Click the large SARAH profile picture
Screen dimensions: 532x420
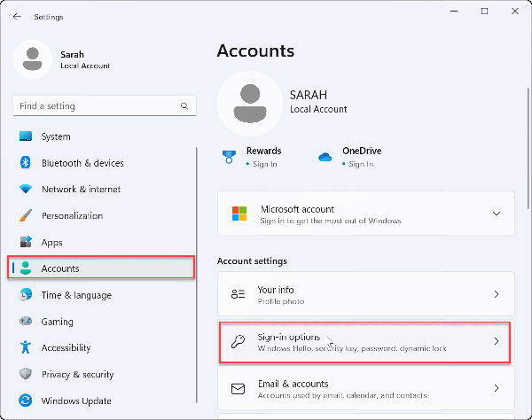click(249, 103)
